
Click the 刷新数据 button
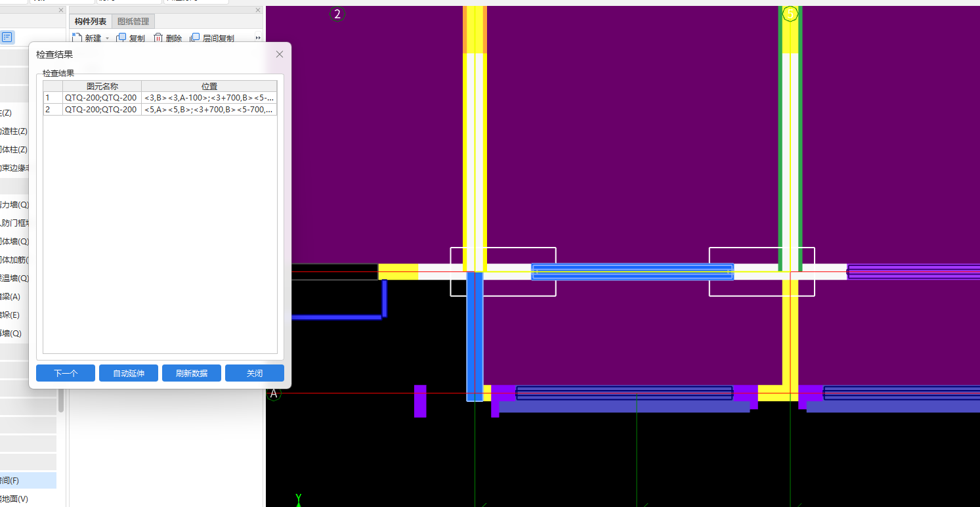pyautogui.click(x=192, y=373)
